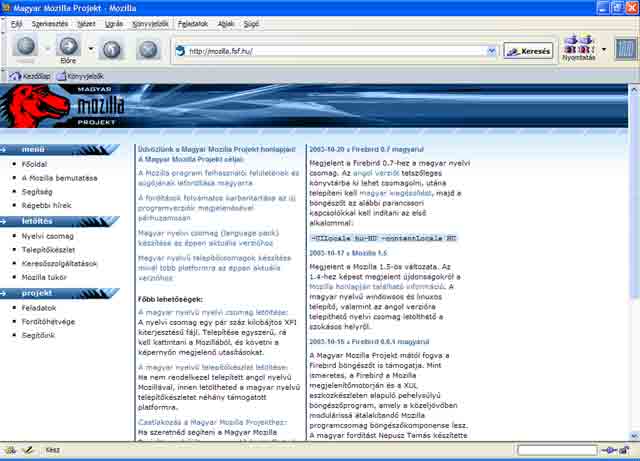Click the page scrollbar down arrow

pos(634,436)
